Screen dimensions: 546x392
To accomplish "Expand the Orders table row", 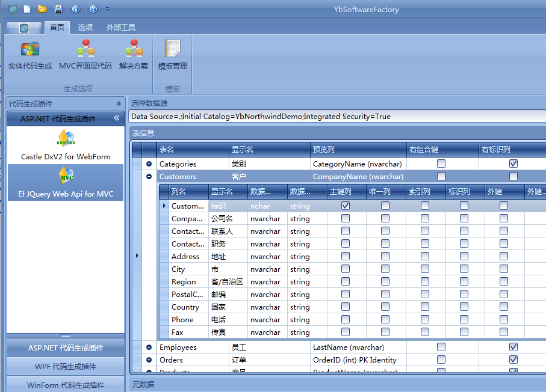I will tap(149, 360).
